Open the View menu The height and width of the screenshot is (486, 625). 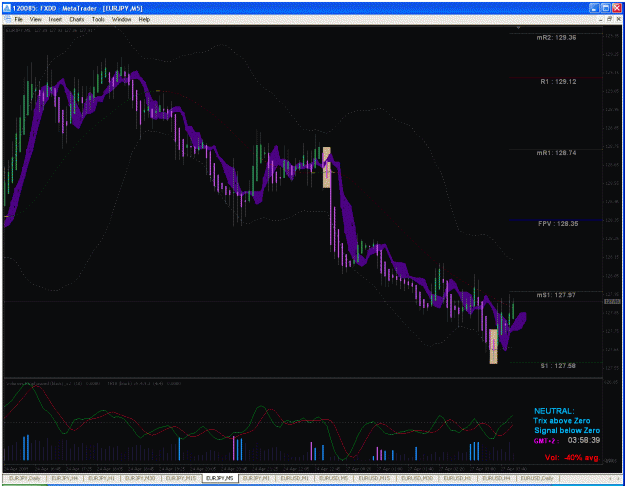tap(35, 19)
